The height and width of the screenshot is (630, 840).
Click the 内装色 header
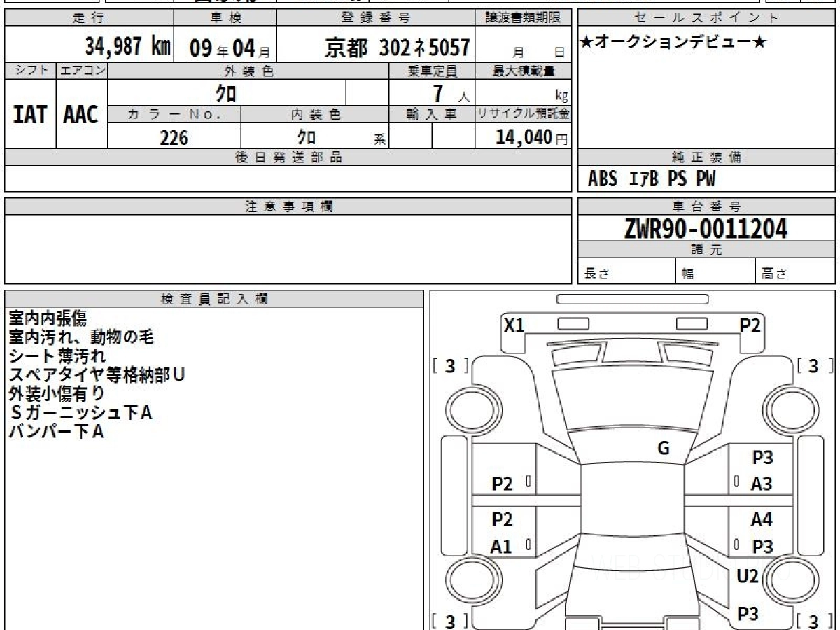click(x=315, y=115)
